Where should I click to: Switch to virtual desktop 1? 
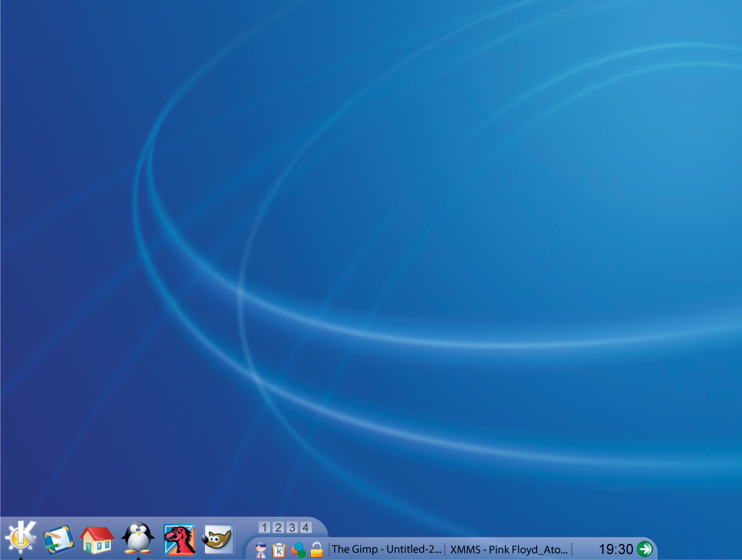265,527
